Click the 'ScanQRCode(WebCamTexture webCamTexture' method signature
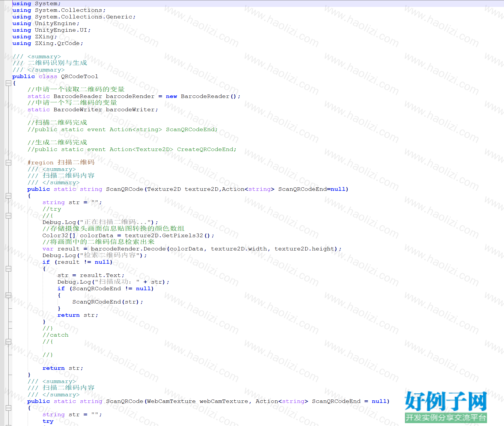 [209, 401]
